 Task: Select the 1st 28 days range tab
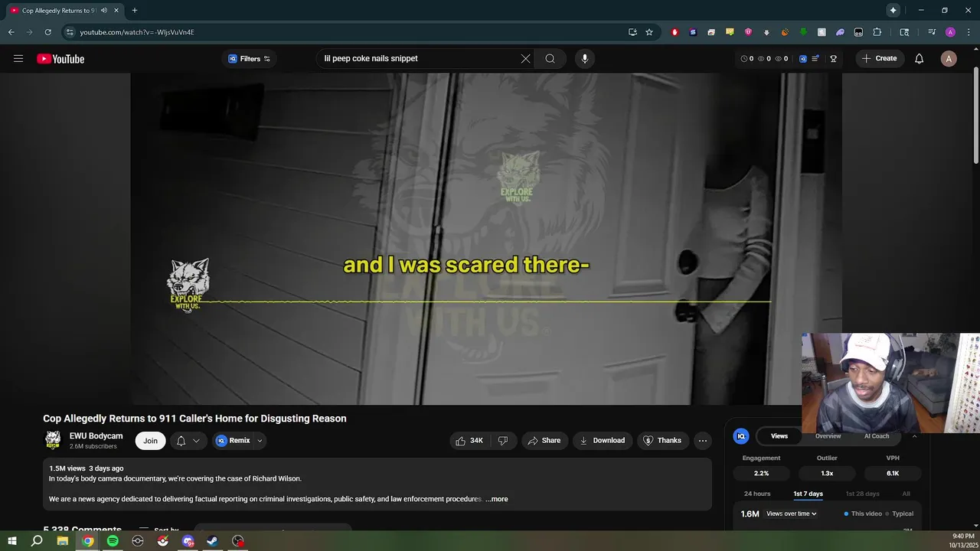(862, 494)
